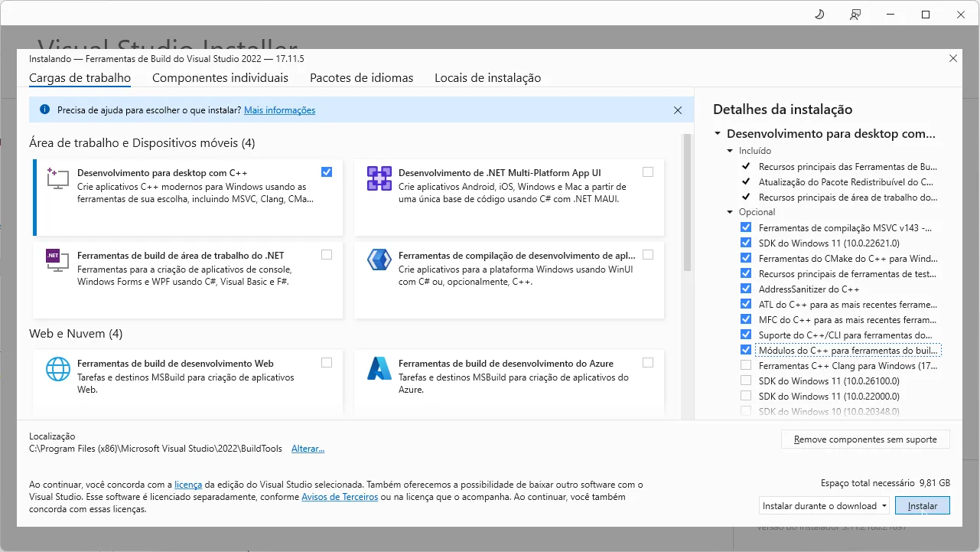Image resolution: width=980 pixels, height=552 pixels.
Task: Click the Web e Nuvem (4) section heading
Action: [76, 334]
